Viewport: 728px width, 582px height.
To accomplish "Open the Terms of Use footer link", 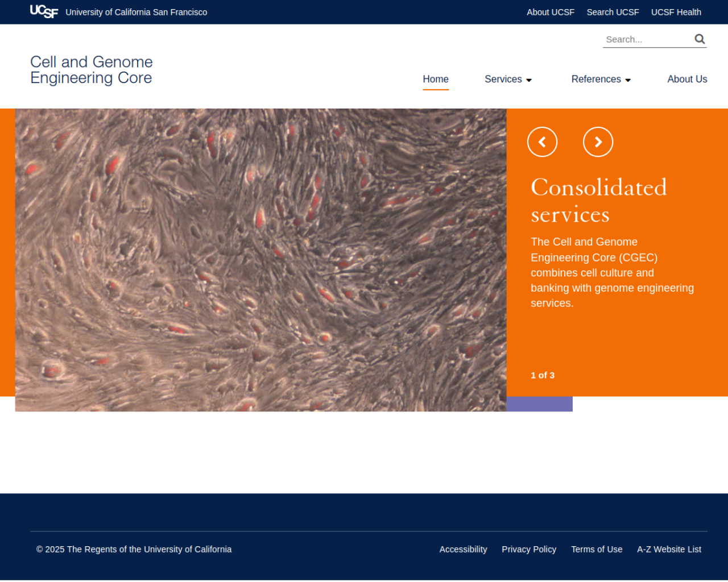I will pyautogui.click(x=597, y=549).
